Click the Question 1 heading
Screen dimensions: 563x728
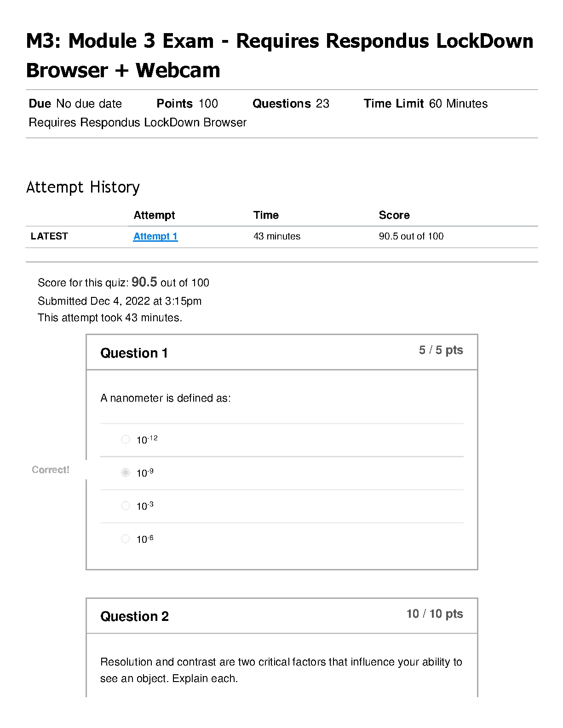(x=134, y=353)
